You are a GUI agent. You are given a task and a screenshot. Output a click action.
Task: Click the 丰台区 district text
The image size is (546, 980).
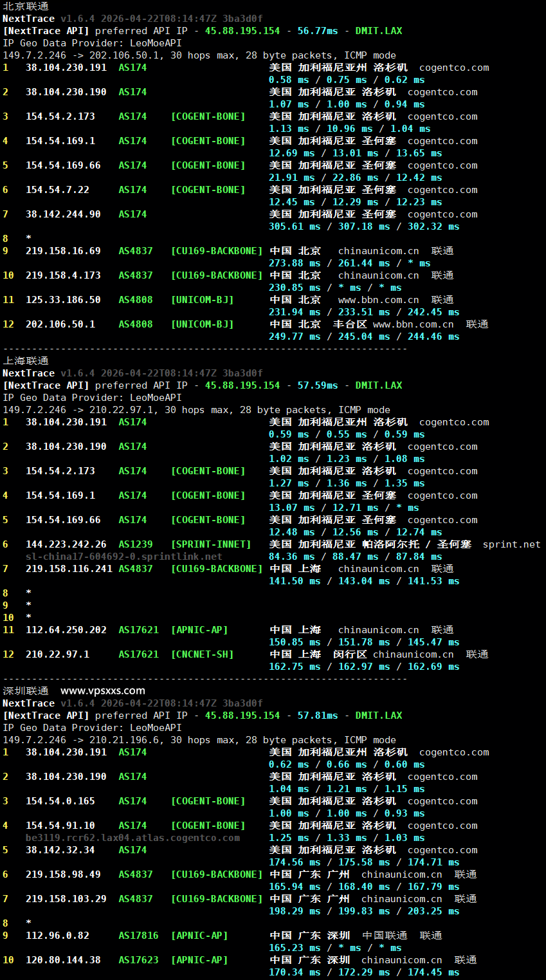(350, 324)
